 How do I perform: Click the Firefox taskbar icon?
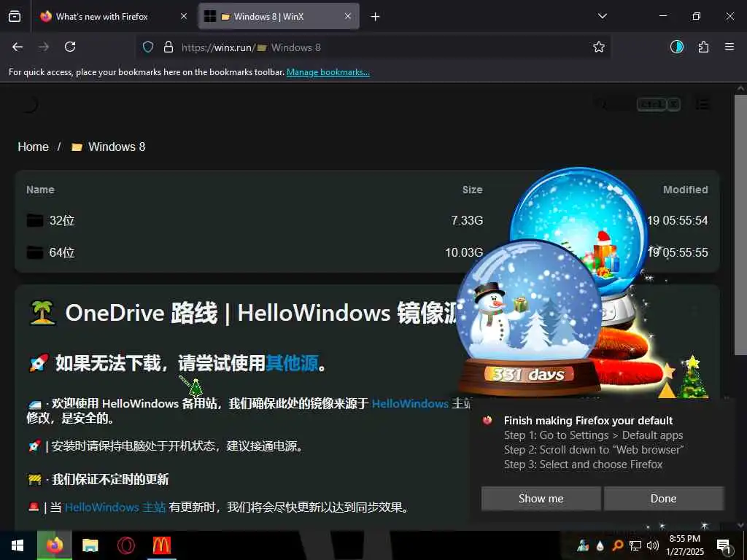click(55, 545)
